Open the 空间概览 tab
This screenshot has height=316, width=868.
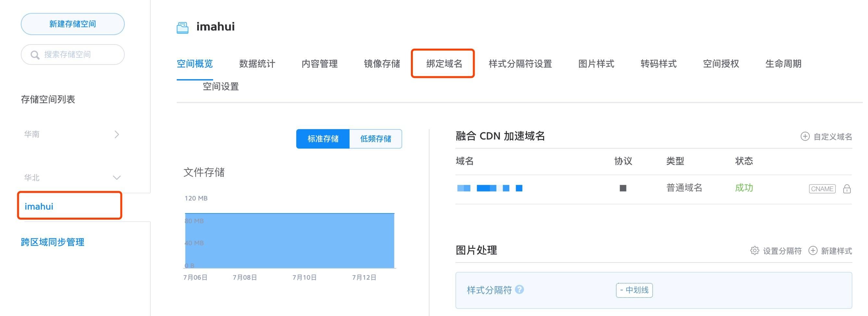195,64
